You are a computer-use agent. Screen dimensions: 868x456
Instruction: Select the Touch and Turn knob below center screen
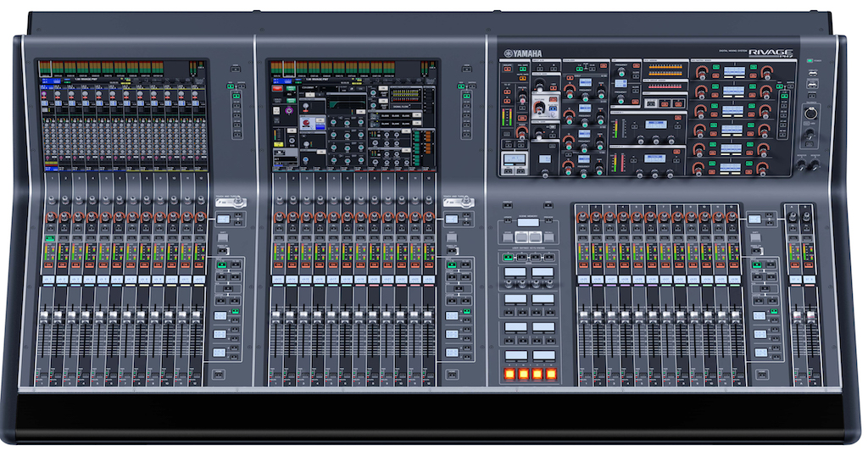click(x=467, y=202)
